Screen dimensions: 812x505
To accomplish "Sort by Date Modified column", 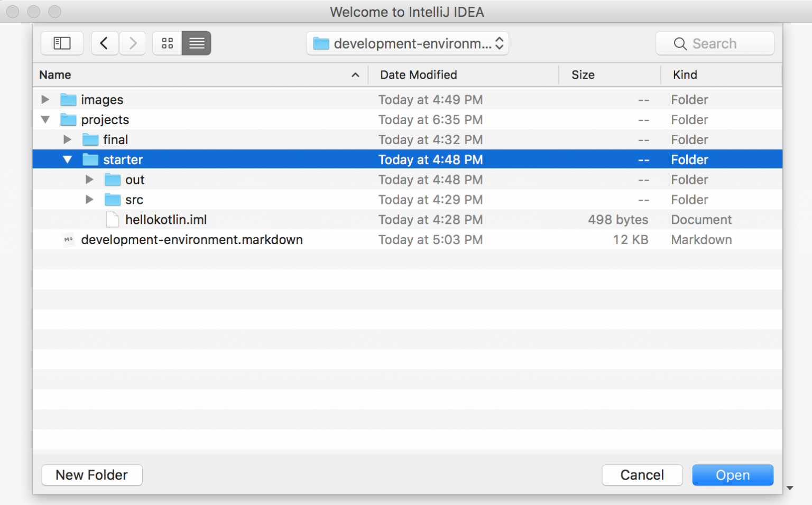I will point(418,75).
